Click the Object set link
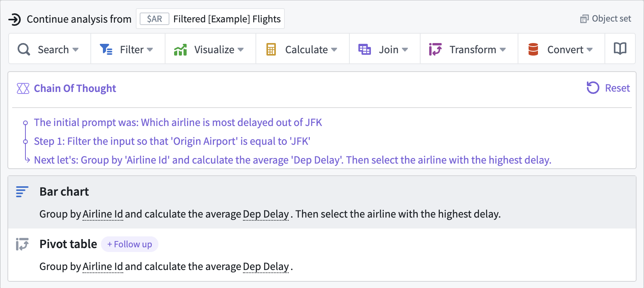 pyautogui.click(x=605, y=19)
